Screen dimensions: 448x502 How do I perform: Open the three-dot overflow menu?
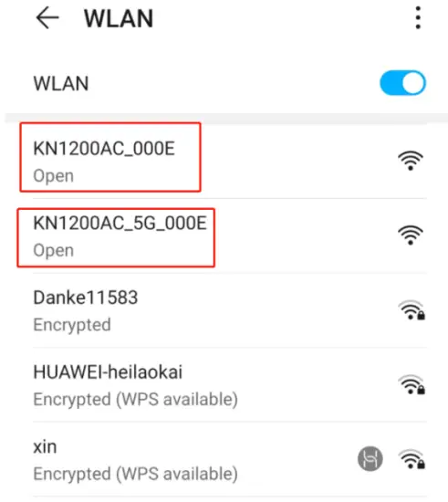418,18
